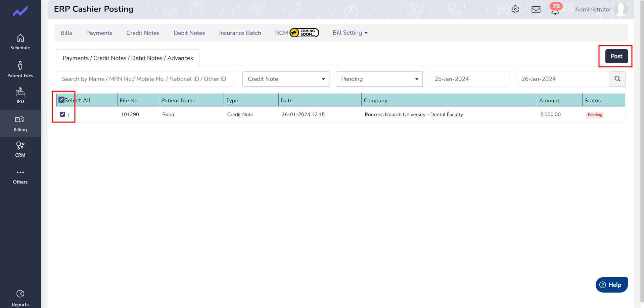Click the 25-Jan-2024 start date field
The height and width of the screenshot is (308, 644).
tap(469, 79)
